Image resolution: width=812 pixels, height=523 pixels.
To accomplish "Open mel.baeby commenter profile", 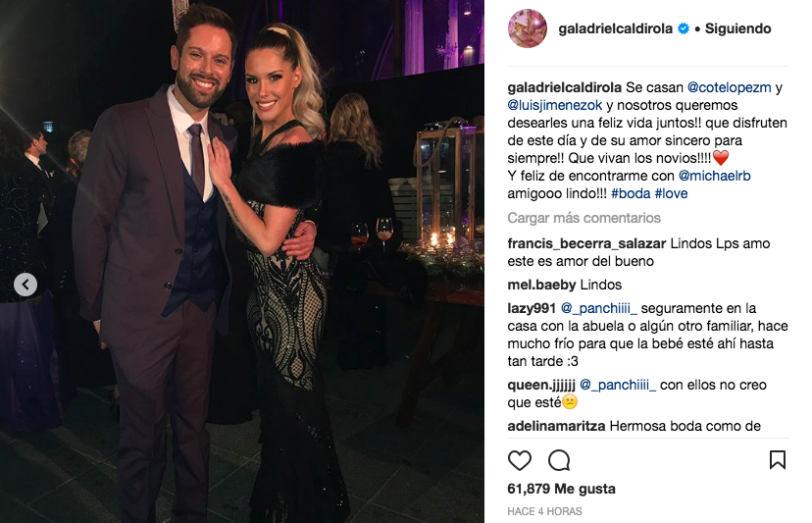I will point(541,285).
